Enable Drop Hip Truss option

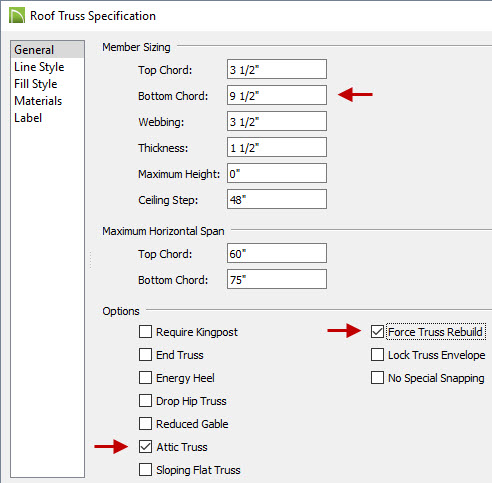(145, 401)
